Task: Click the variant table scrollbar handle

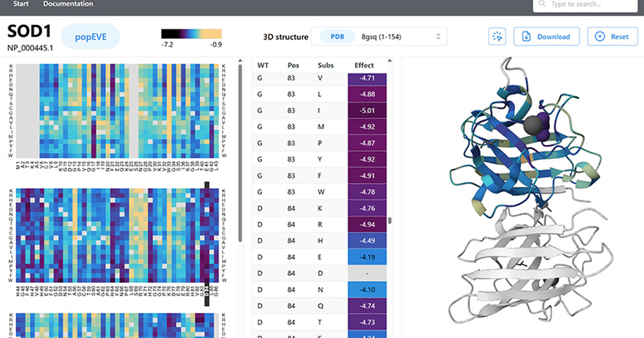Action: (x=390, y=220)
